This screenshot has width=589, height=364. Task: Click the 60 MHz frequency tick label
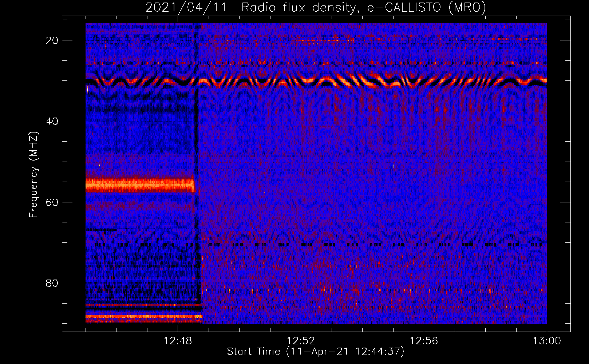click(x=52, y=202)
